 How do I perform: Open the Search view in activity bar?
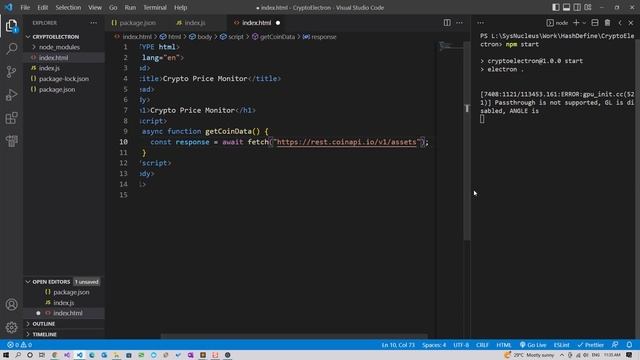click(x=11, y=49)
